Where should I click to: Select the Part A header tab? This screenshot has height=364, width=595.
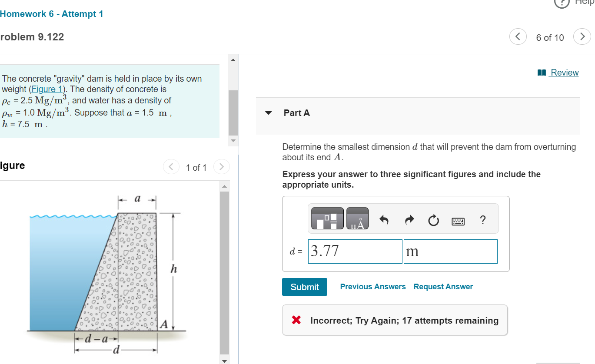(296, 113)
